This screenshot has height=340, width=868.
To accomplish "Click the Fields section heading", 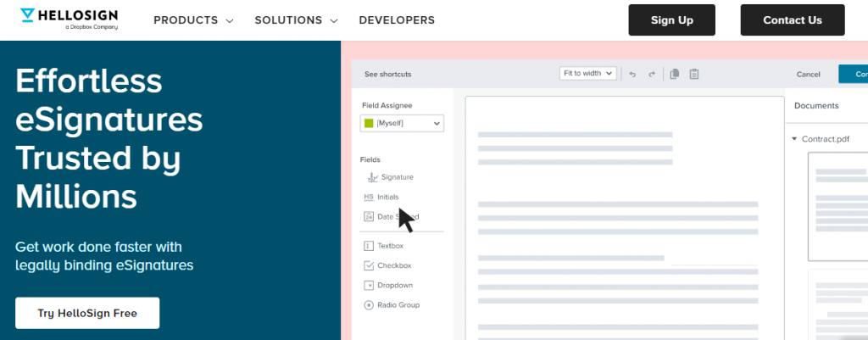I will [x=370, y=159].
